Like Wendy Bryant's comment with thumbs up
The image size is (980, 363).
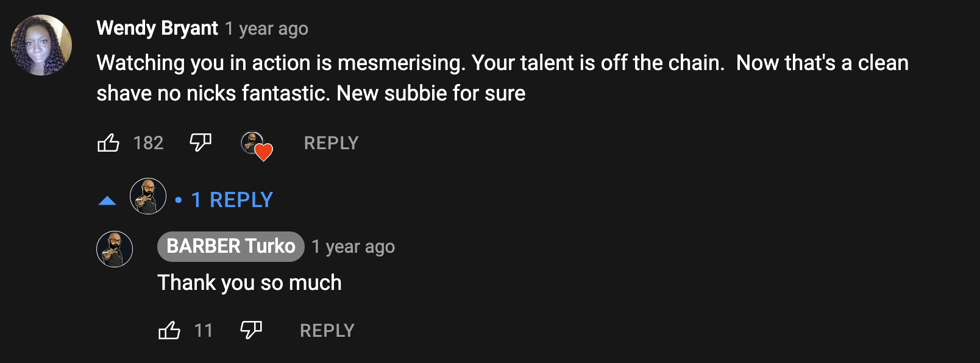(x=108, y=143)
